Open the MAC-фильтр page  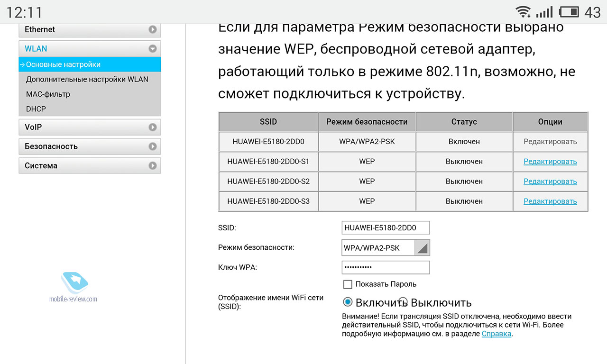point(48,94)
